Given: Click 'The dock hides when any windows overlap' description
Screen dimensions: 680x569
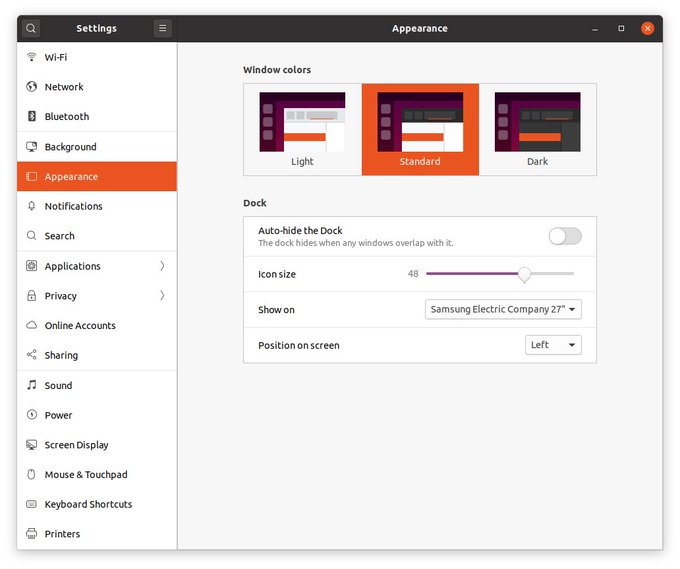Looking at the screenshot, I should pyautogui.click(x=356, y=243).
